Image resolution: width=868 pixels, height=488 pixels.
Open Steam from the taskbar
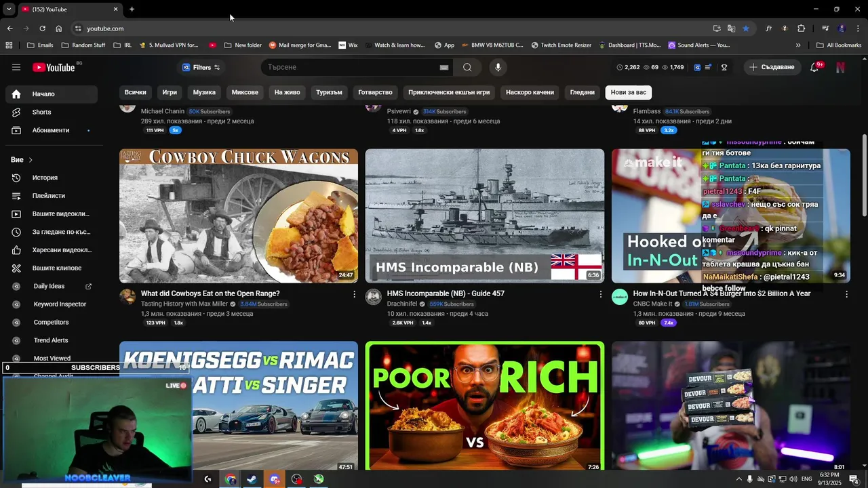click(252, 479)
